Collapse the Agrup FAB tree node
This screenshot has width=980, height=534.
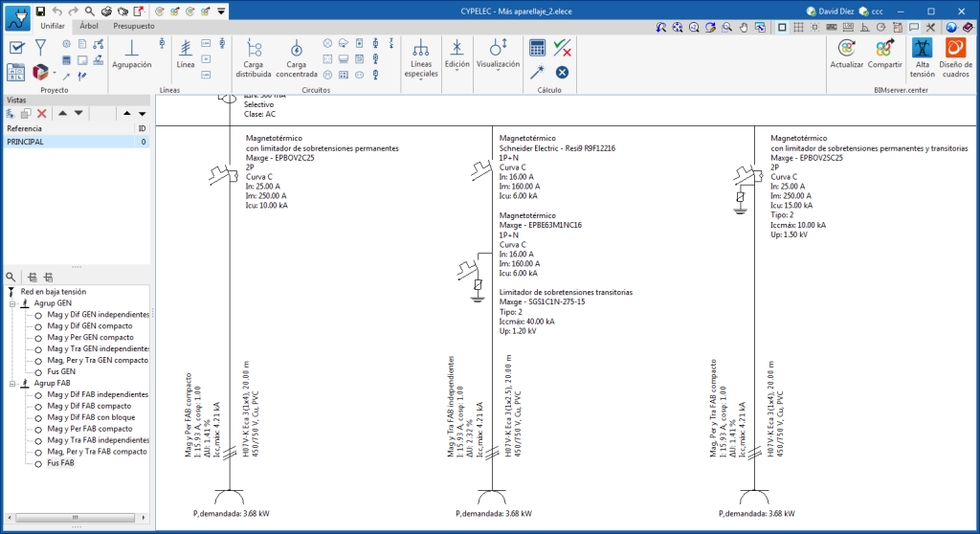click(11, 384)
